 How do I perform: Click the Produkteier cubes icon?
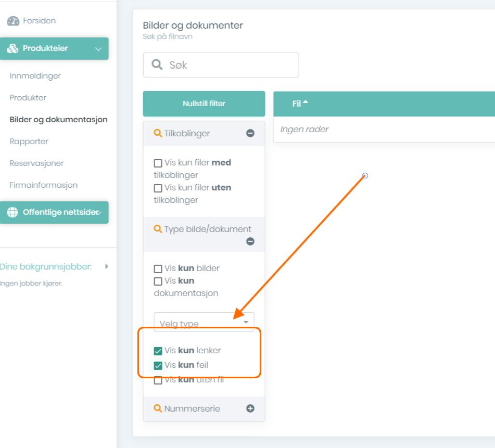pos(13,49)
